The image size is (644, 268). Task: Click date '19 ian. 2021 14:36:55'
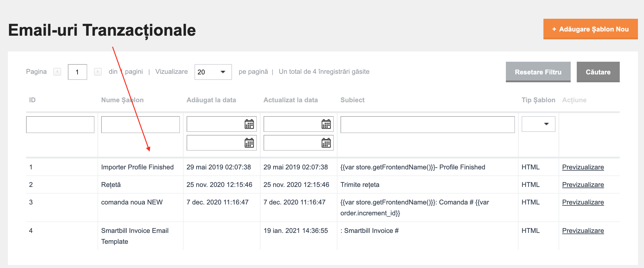point(296,231)
